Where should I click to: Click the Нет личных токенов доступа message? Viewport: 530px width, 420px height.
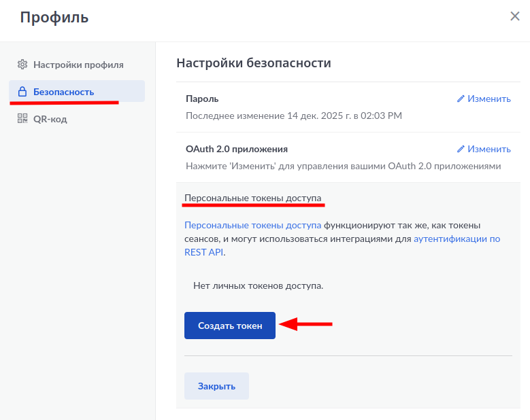[x=258, y=285]
